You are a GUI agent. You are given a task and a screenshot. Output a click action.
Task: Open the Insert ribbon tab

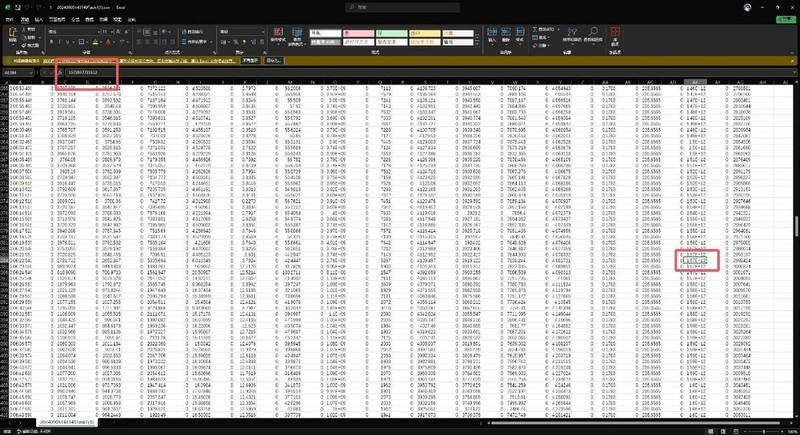pos(39,19)
